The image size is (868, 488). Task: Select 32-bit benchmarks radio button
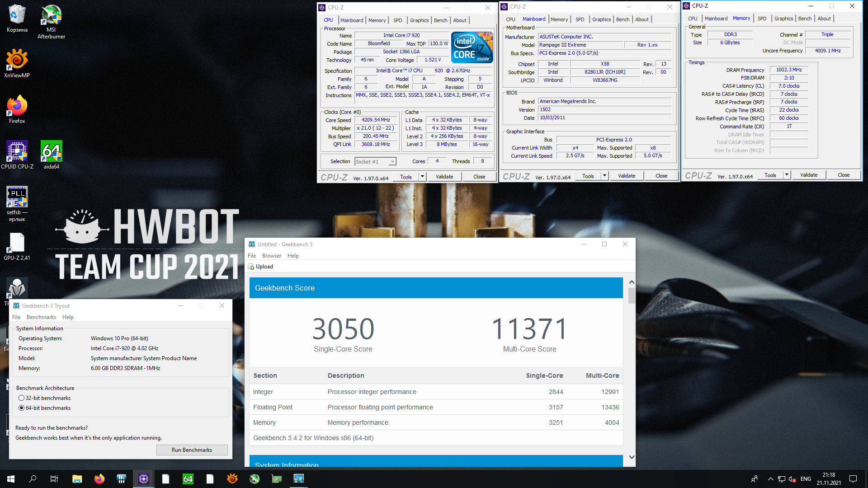(x=21, y=398)
